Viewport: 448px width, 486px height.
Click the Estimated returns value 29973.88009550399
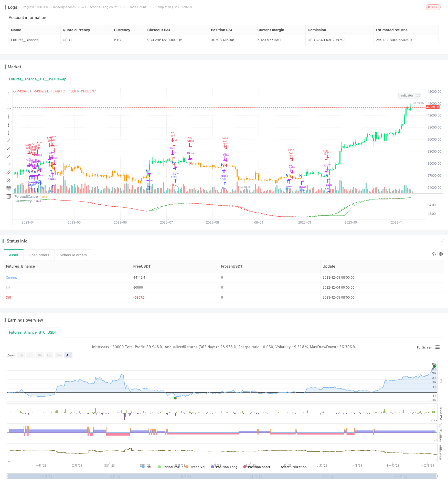(394, 40)
